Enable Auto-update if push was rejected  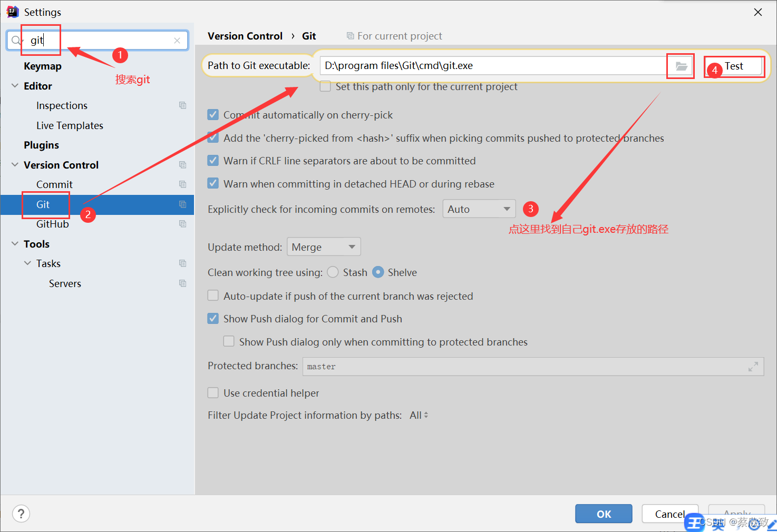pos(213,295)
